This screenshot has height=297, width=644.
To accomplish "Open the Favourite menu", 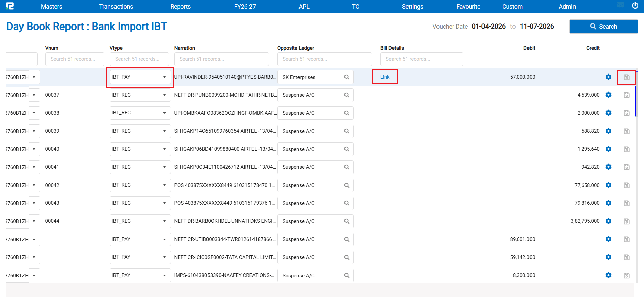I will 468,7.
